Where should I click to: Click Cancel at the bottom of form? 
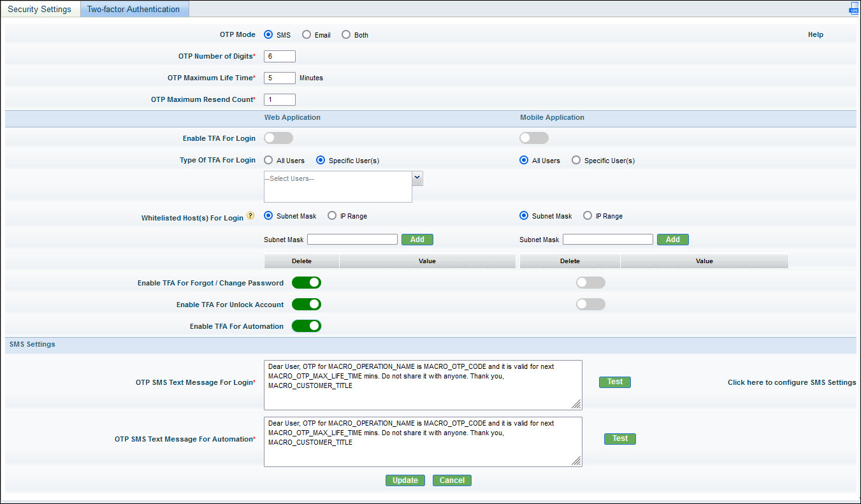coord(452,480)
